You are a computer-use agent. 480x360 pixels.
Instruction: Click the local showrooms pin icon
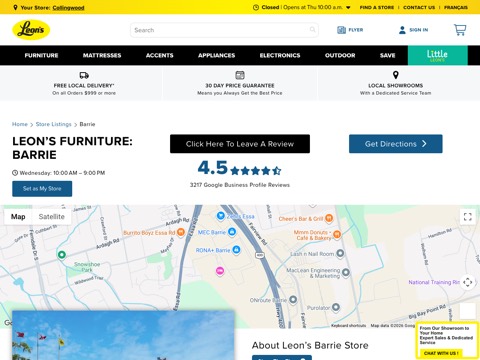pos(395,75)
